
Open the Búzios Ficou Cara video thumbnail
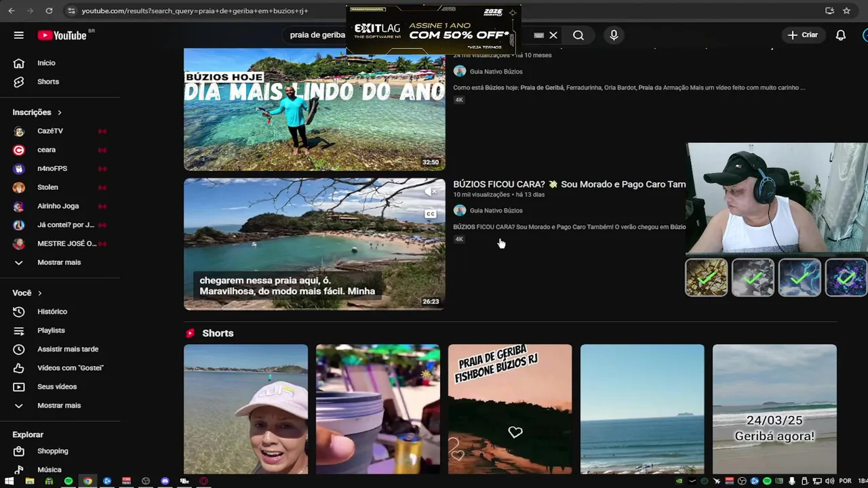315,244
